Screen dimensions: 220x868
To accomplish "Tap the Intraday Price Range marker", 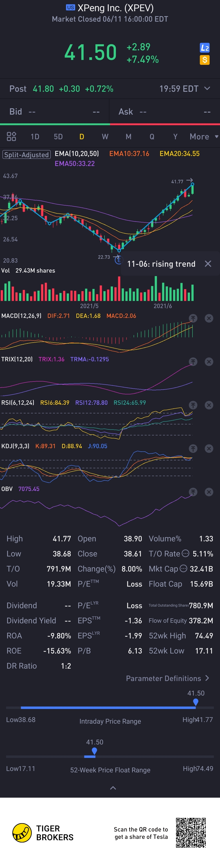I will point(196,702).
